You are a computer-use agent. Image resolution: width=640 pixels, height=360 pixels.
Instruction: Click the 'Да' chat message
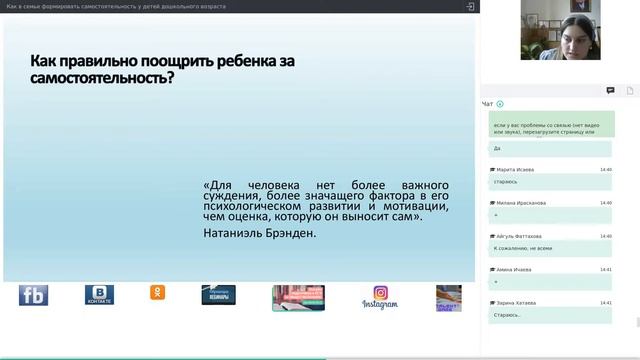point(550,149)
